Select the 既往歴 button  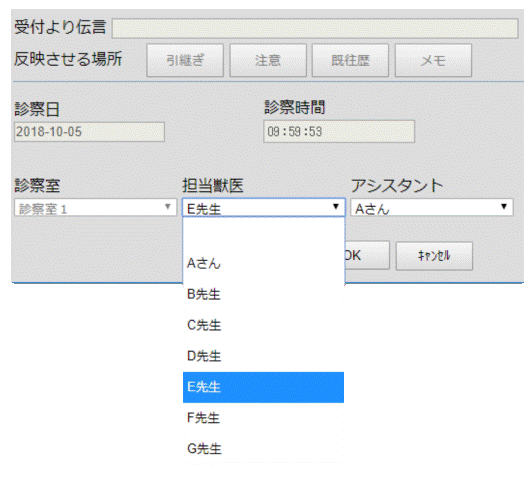point(350,60)
